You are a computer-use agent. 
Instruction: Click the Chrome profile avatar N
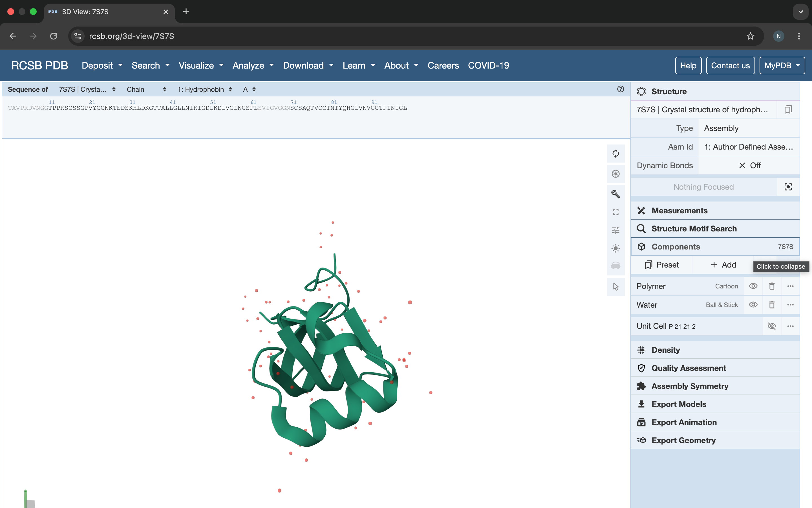click(778, 36)
